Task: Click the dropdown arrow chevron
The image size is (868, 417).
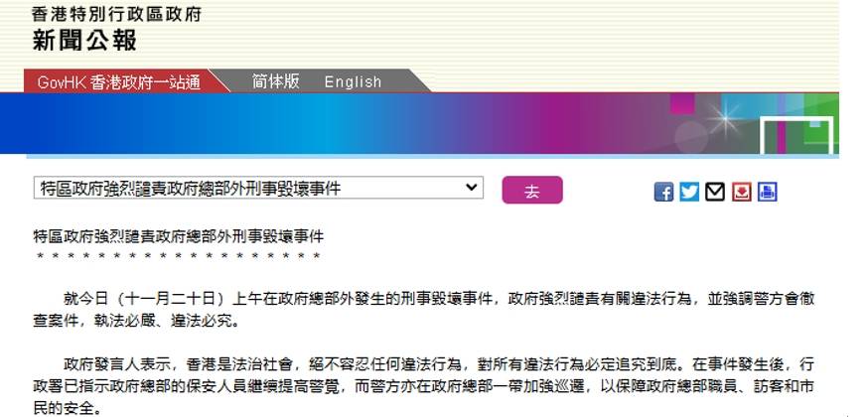Action: click(x=471, y=189)
